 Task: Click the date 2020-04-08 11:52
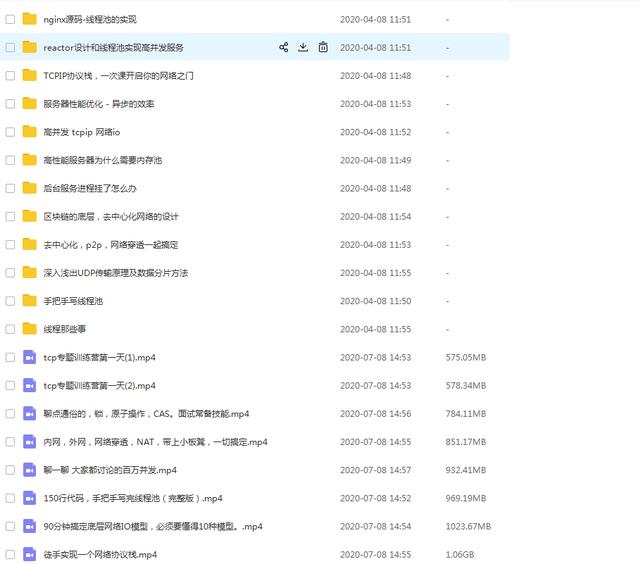tap(376, 132)
